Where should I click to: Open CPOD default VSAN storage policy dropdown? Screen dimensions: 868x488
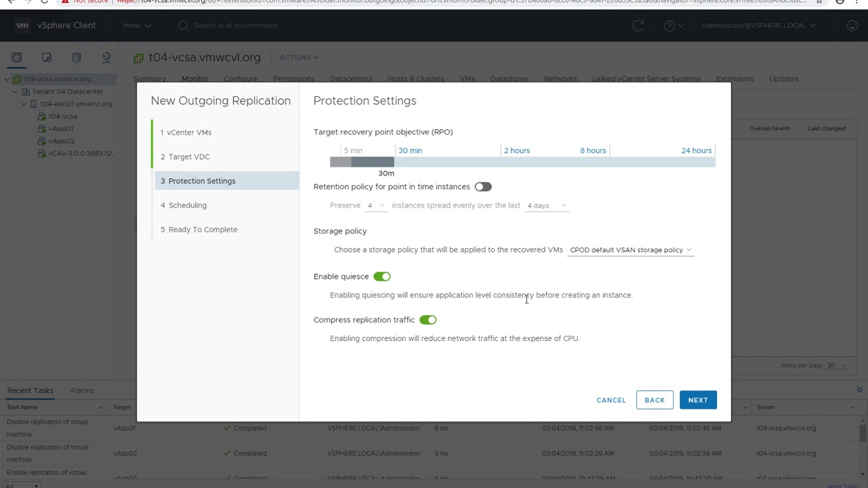[631, 250]
